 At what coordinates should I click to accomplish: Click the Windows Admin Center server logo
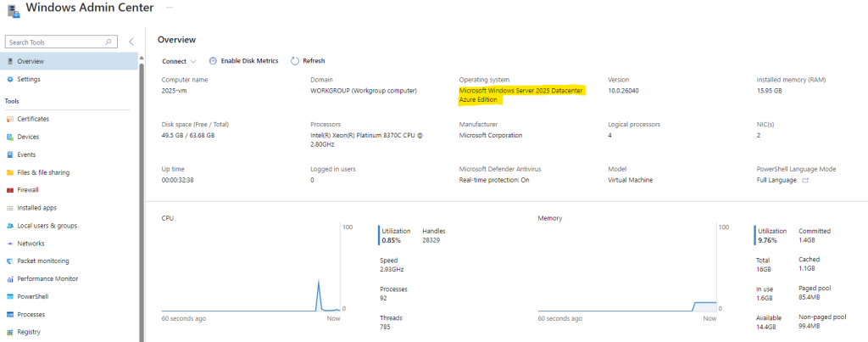14,10
